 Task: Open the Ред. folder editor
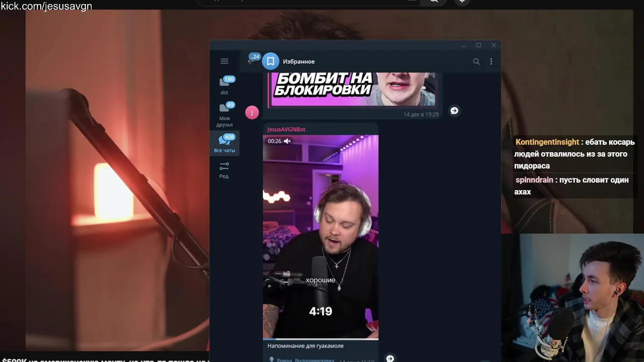[x=224, y=170]
